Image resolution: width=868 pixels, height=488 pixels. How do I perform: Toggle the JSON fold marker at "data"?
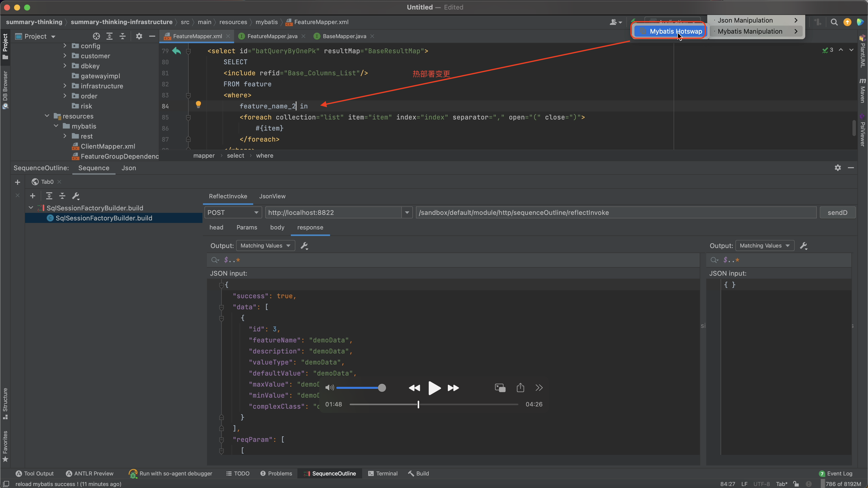tap(221, 307)
